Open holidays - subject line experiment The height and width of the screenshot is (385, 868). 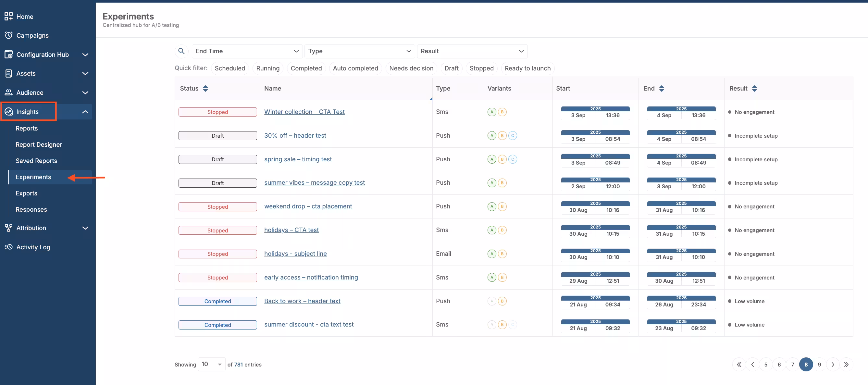point(295,254)
